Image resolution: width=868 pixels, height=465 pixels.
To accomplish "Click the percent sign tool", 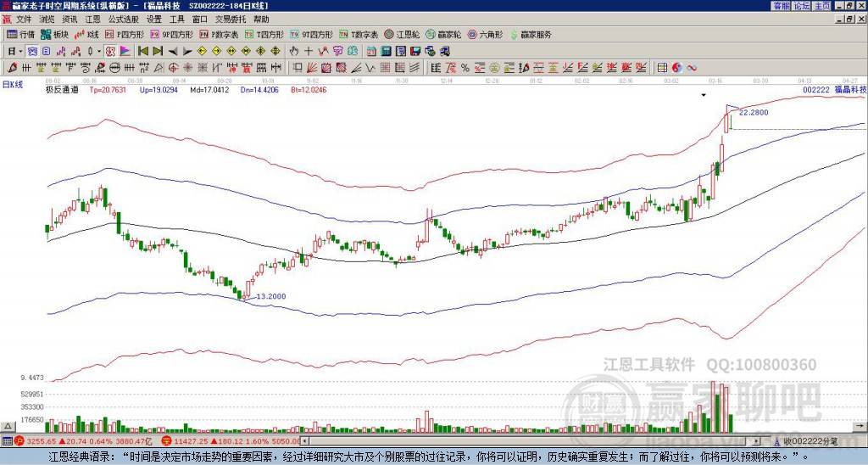I will pos(465,68).
